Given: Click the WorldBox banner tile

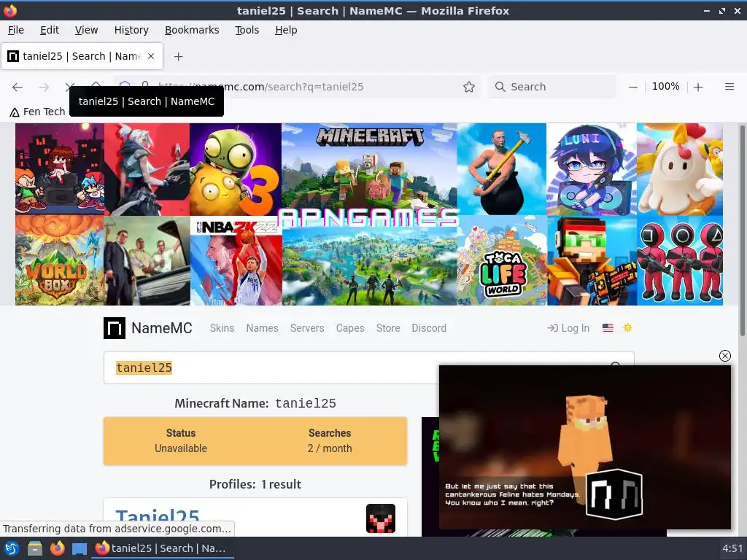Looking at the screenshot, I should point(60,260).
